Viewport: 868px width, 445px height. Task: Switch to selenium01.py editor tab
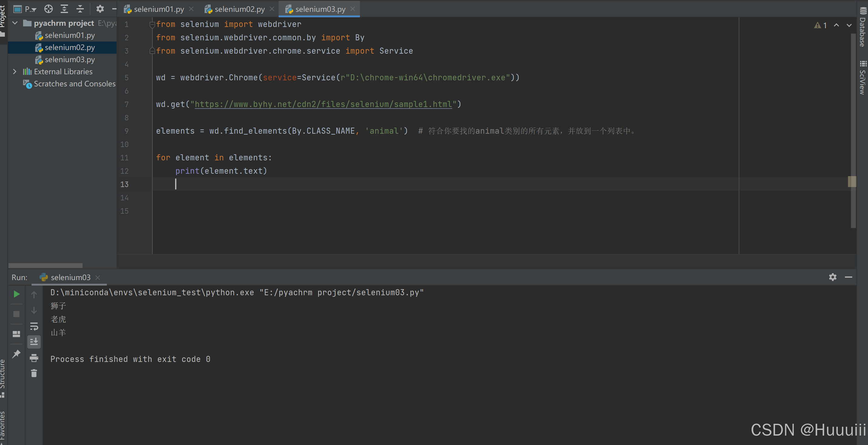coord(158,9)
